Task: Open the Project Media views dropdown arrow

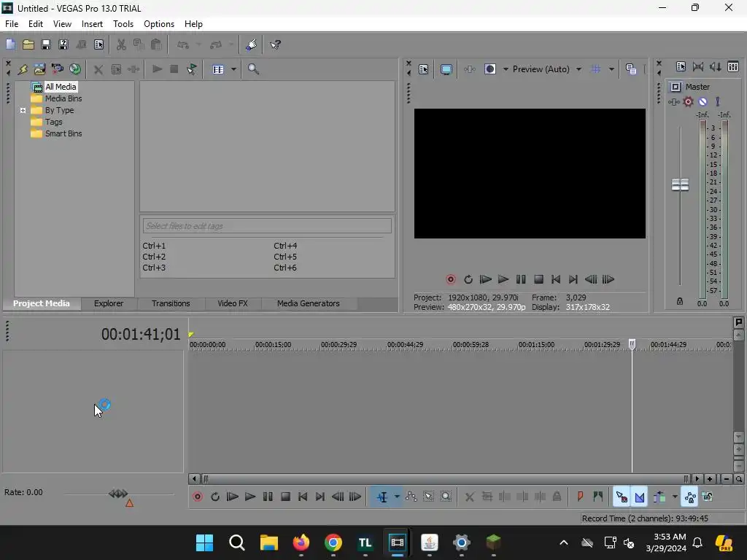Action: tap(233, 69)
